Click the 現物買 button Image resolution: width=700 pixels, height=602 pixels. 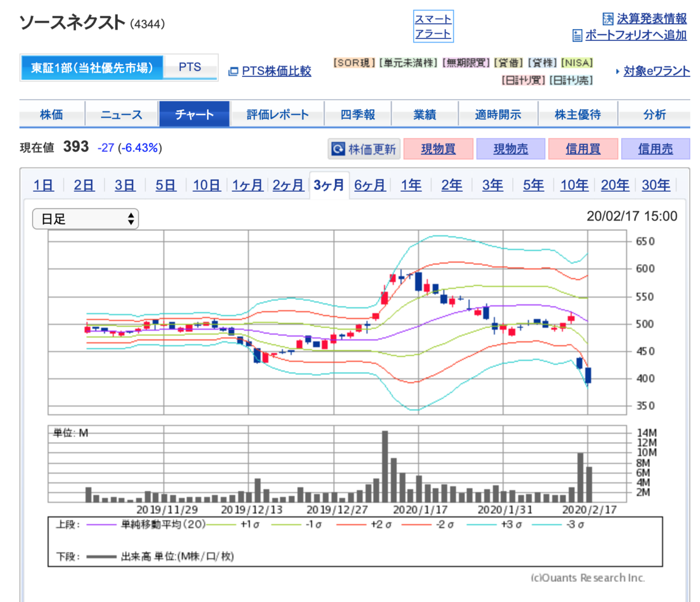(x=438, y=149)
